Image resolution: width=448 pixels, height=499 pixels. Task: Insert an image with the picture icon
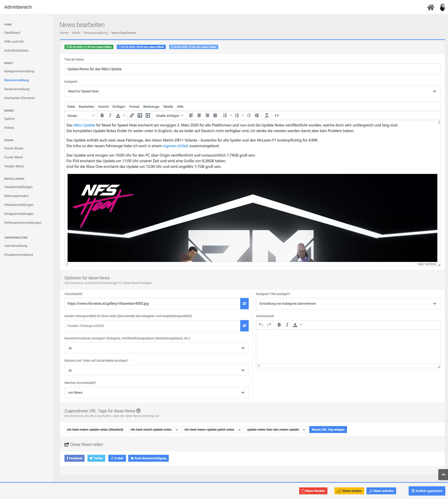coord(140,115)
